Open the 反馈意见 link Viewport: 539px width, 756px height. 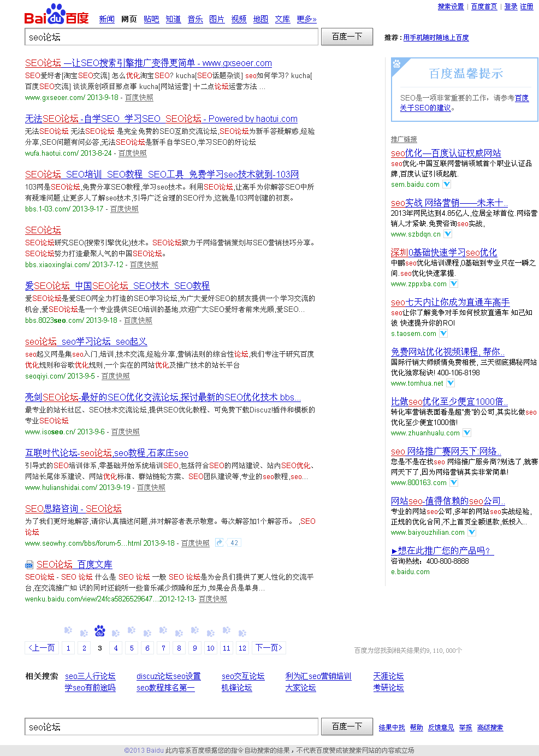441,728
